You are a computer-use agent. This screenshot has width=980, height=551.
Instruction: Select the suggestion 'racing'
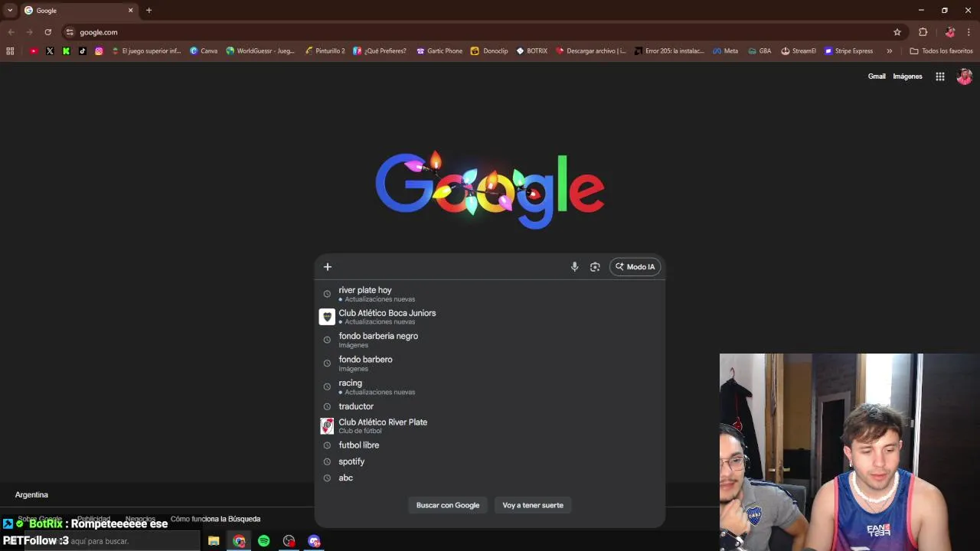click(x=490, y=386)
